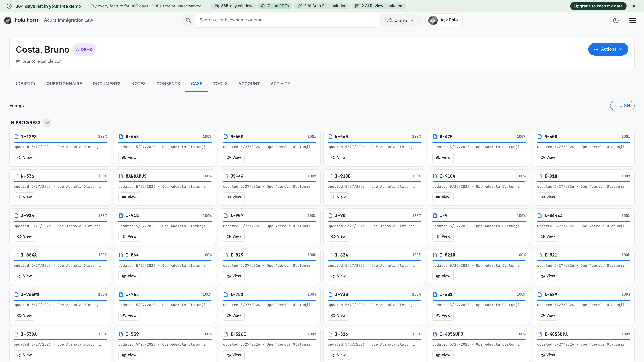Screen dimensions: 644x362
Task: Click the I-864 progress bar
Action: (x=165, y=261)
